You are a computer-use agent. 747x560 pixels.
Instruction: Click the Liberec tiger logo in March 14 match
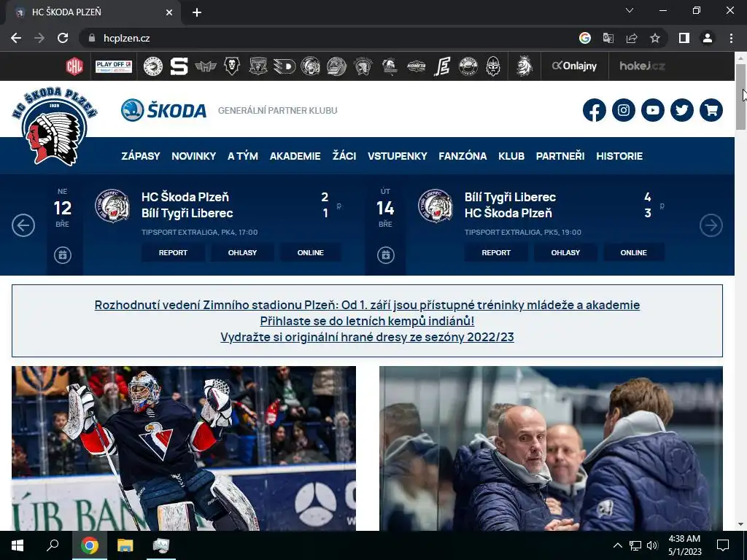[436, 206]
